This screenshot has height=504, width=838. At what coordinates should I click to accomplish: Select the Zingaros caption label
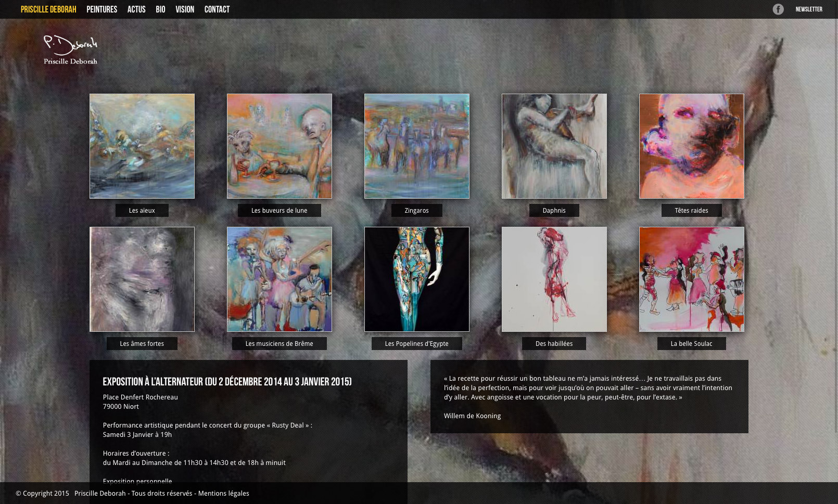coord(417,211)
